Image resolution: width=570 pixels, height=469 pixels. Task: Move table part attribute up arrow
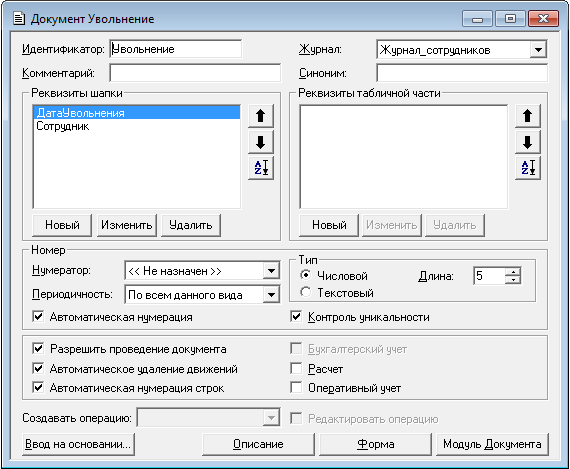[x=527, y=116]
